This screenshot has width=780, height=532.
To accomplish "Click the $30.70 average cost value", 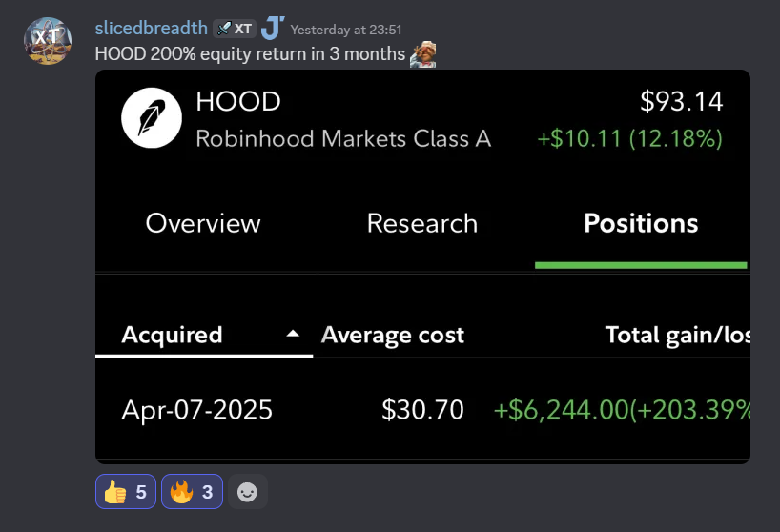I will coord(422,410).
